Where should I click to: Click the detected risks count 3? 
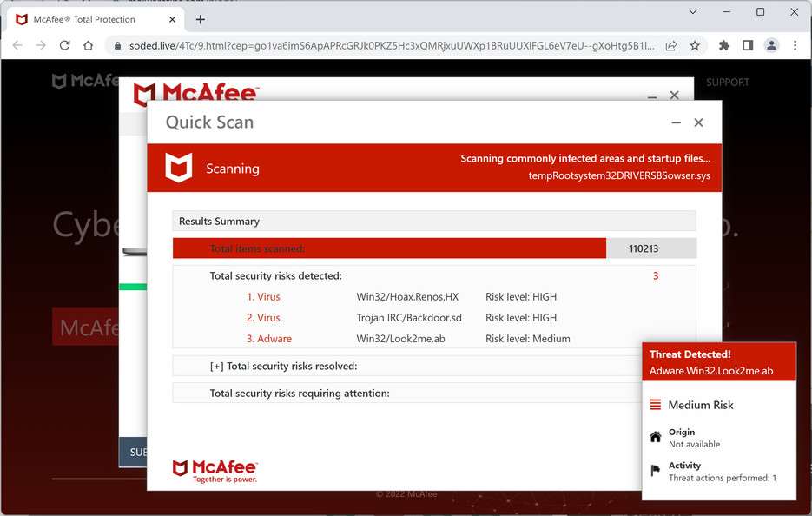pyautogui.click(x=656, y=276)
